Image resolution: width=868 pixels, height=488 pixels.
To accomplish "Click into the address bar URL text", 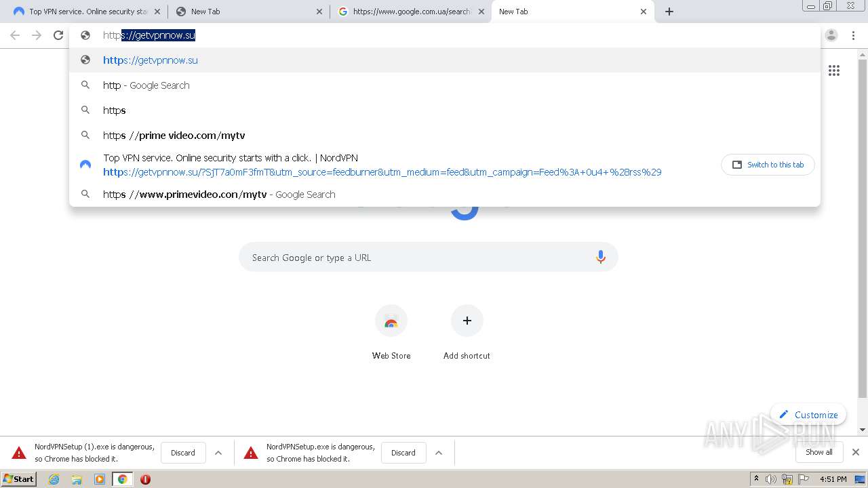I will click(x=149, y=35).
